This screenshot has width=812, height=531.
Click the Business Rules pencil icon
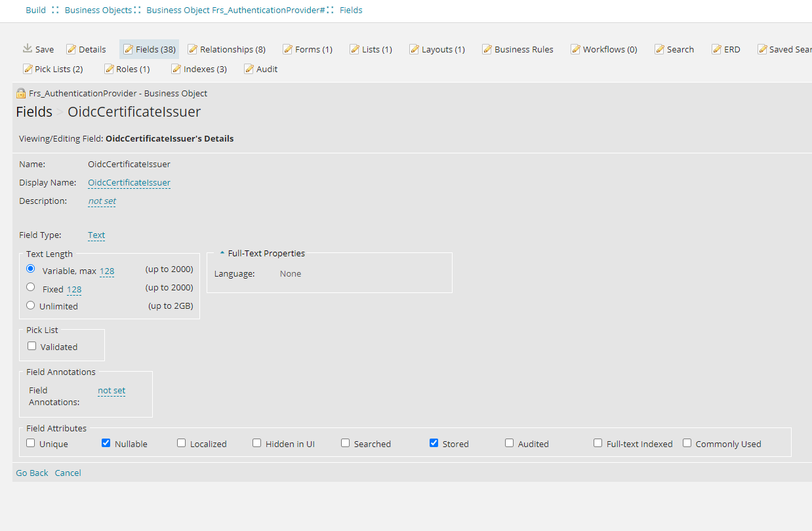click(x=486, y=49)
